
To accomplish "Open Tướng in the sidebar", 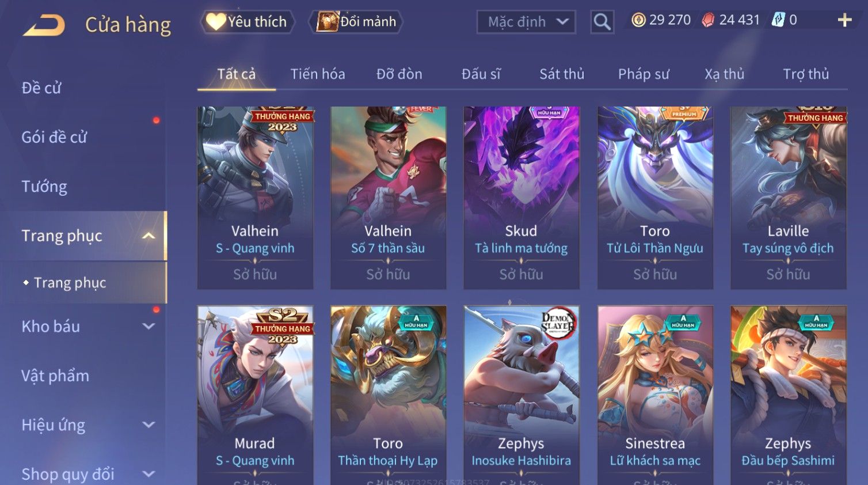I will [x=44, y=187].
